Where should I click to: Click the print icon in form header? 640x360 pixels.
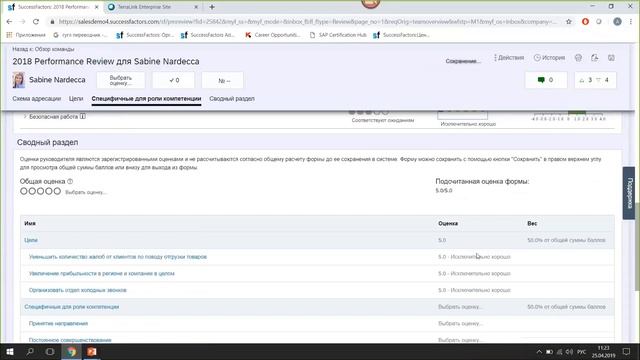(578, 58)
